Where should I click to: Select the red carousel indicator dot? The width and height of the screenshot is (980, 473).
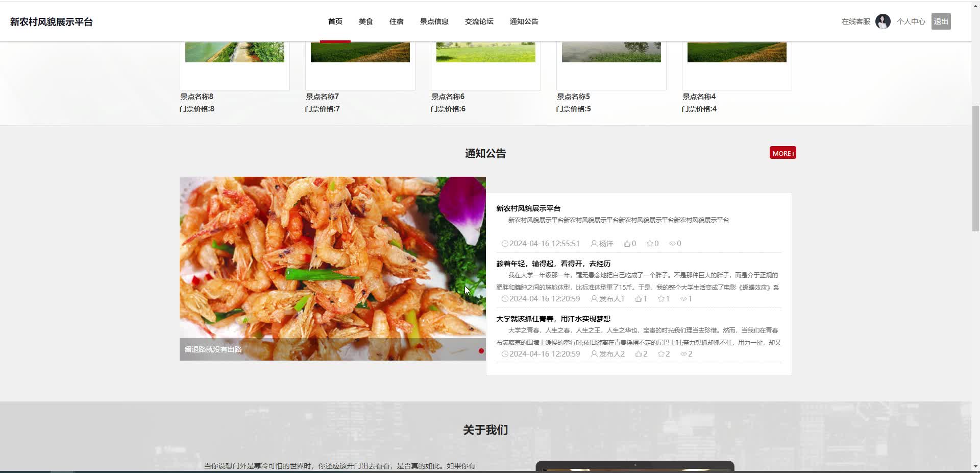[x=481, y=351]
